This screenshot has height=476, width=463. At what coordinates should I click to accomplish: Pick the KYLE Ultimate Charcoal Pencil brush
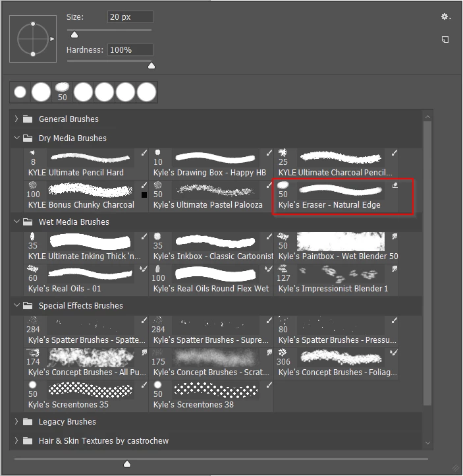coord(337,164)
